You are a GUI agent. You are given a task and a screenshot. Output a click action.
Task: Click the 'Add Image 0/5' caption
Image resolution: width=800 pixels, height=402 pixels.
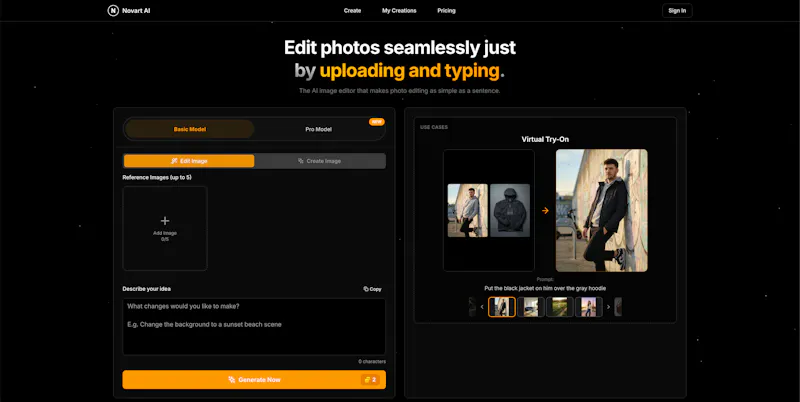coord(165,236)
